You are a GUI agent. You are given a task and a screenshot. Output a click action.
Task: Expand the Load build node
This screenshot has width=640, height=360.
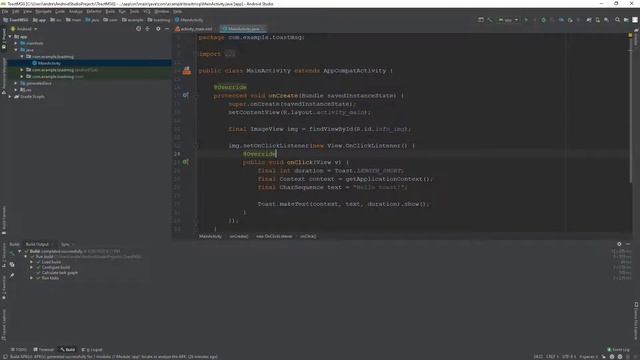click(31, 262)
